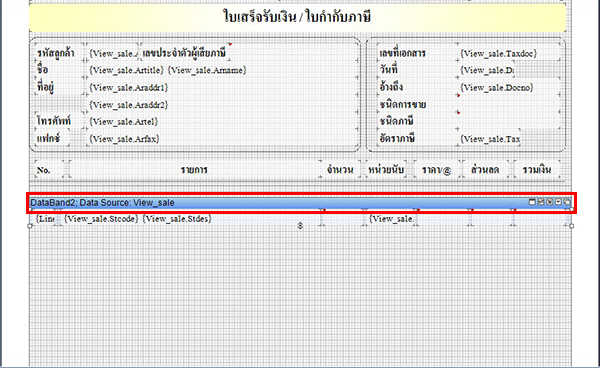
Task: Select the {View_sale.Araddr1} text component
Action: [x=129, y=87]
